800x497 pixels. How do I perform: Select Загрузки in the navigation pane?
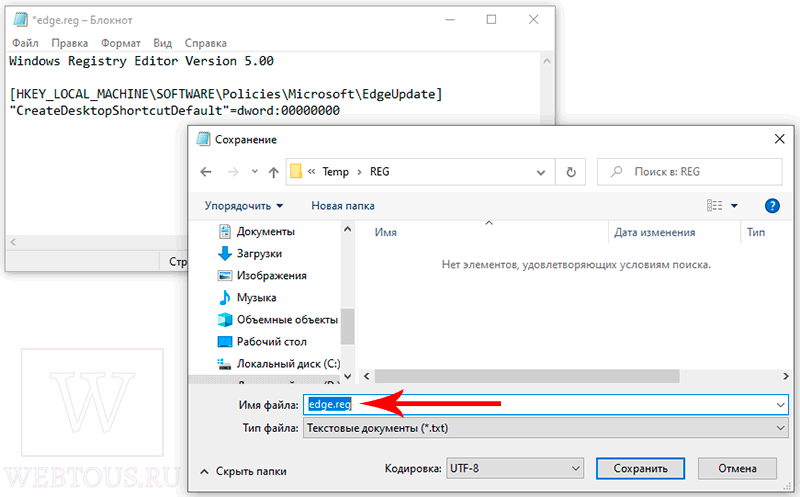[x=259, y=254]
